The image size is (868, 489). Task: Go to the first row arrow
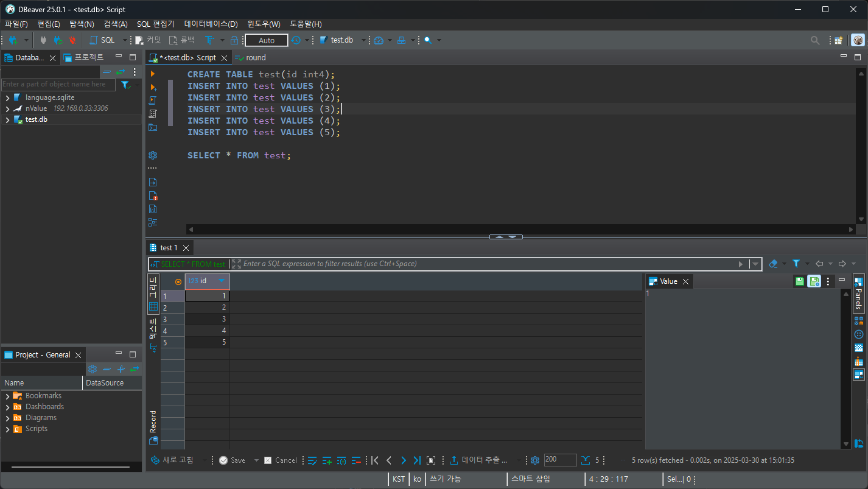pyautogui.click(x=375, y=460)
